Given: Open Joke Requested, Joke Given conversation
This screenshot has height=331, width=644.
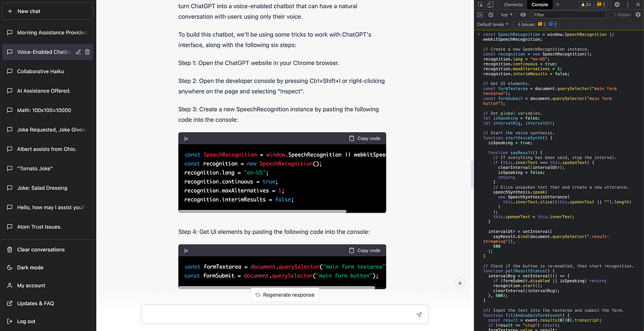Looking at the screenshot, I should coord(48,129).
